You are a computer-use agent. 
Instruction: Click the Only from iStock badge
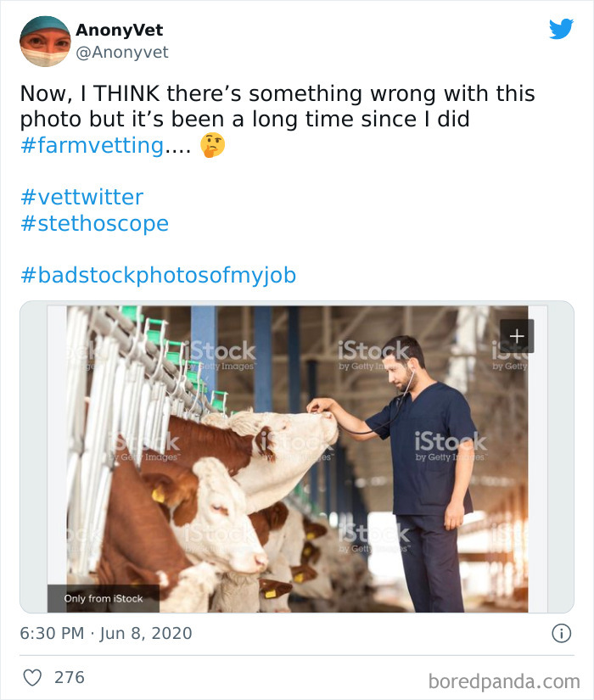point(102,597)
